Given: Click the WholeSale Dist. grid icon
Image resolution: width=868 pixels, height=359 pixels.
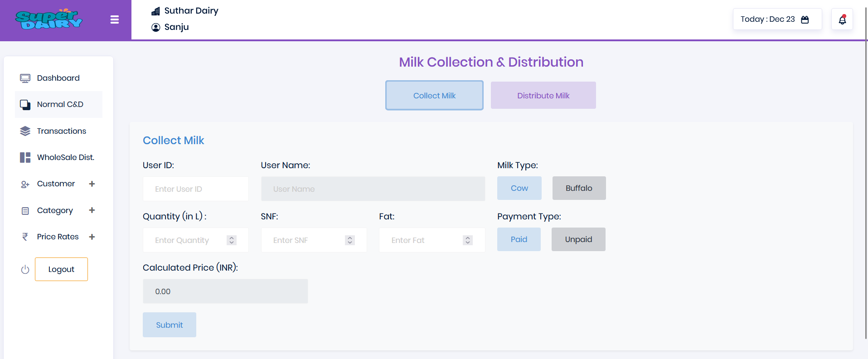Looking at the screenshot, I should pyautogui.click(x=25, y=157).
